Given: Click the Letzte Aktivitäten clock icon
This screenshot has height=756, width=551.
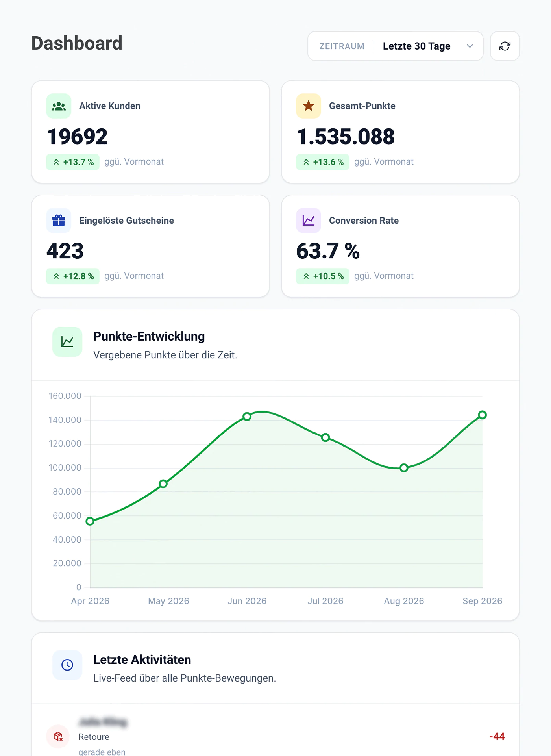Looking at the screenshot, I should coord(67,665).
